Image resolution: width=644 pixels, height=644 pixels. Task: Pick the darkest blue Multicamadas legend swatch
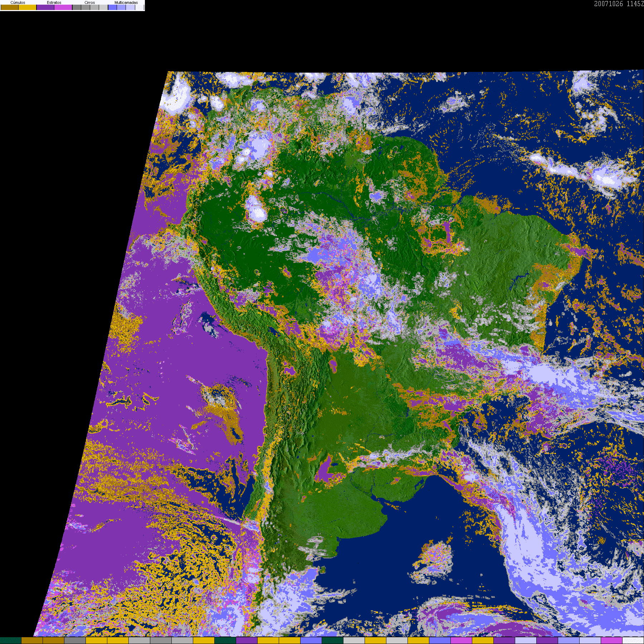tap(112, 7)
